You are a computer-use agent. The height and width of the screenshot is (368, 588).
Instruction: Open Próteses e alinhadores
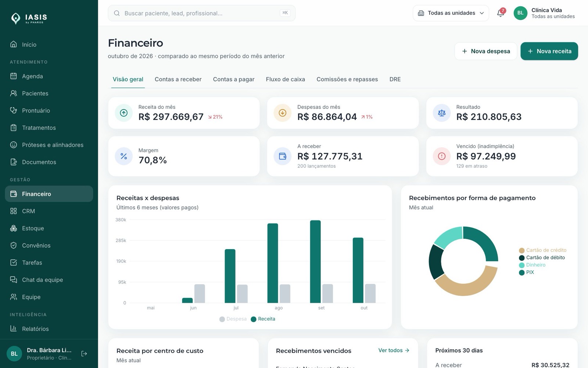(49, 145)
